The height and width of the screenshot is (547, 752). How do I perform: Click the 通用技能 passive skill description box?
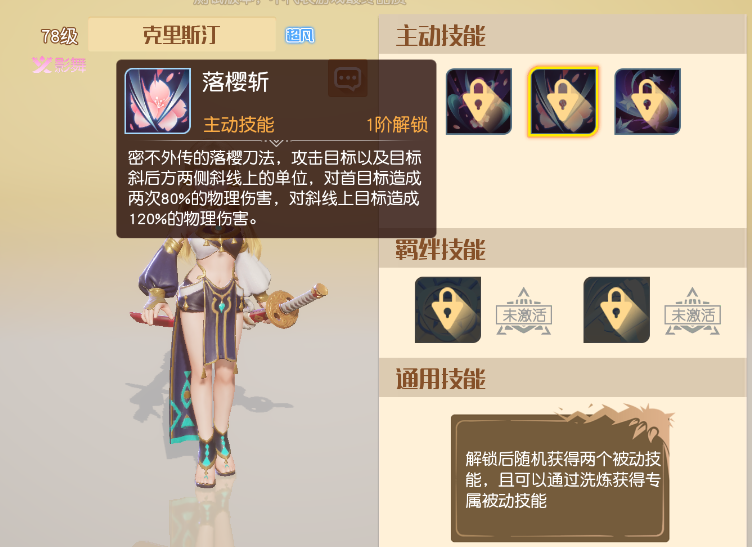pyautogui.click(x=560, y=478)
